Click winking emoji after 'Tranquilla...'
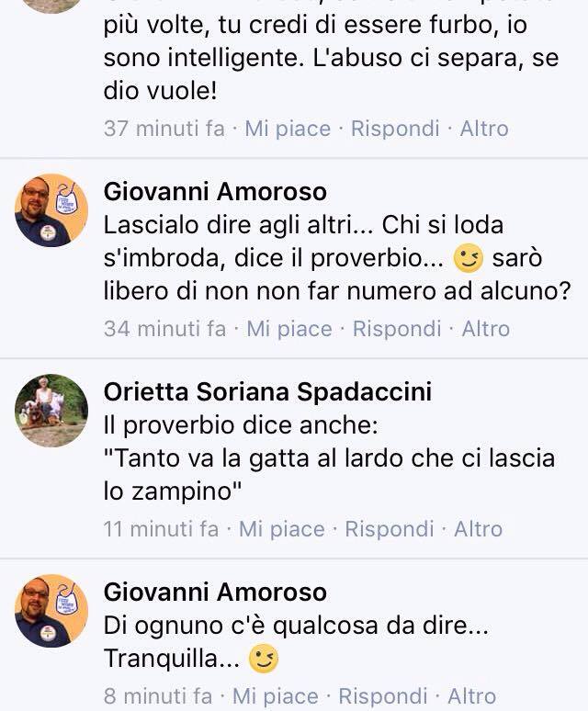 pos(264,659)
